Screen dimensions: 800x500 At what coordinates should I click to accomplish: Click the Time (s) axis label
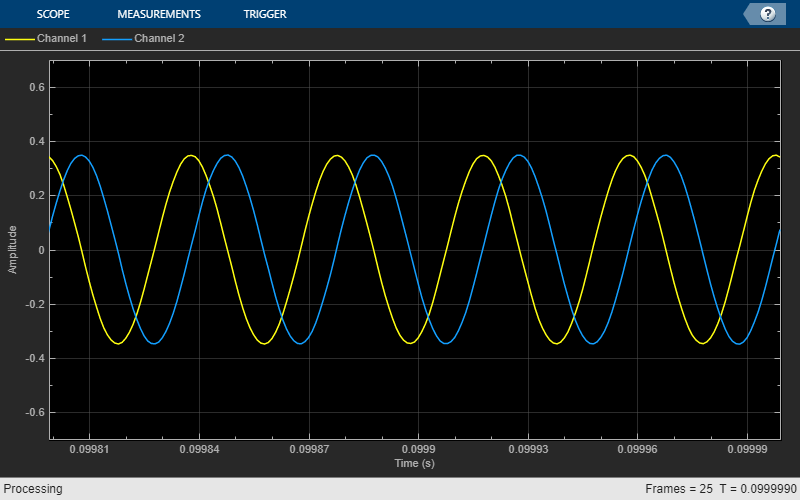[x=414, y=463]
